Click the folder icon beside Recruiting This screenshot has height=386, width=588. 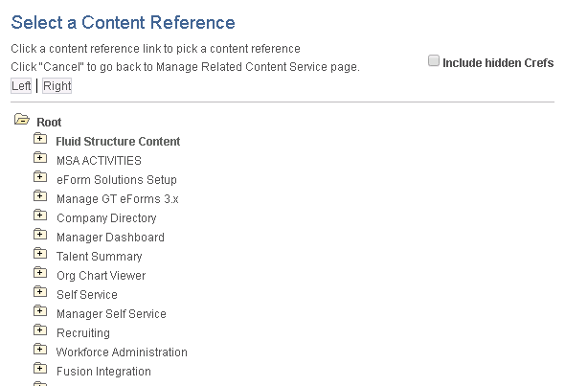tap(40, 330)
